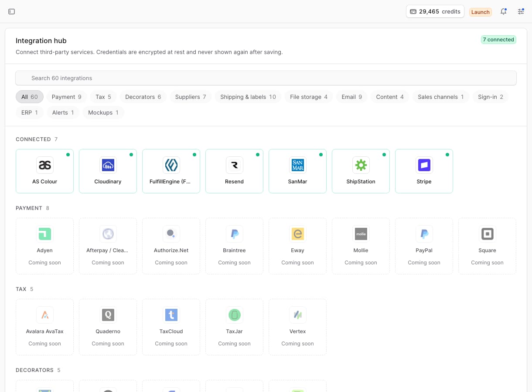Toggle the sidebar panel icon

coord(12,11)
